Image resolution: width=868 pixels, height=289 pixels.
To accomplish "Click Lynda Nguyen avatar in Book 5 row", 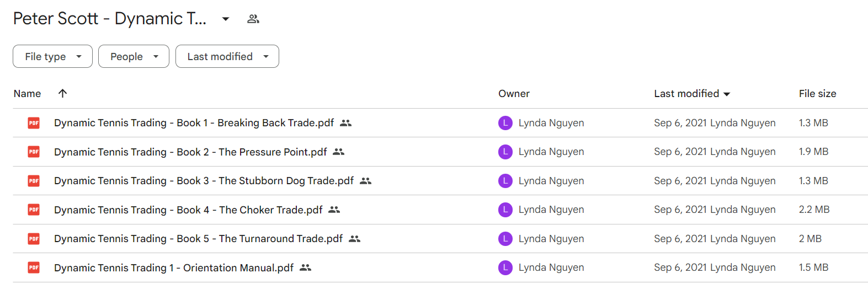I will tap(505, 239).
